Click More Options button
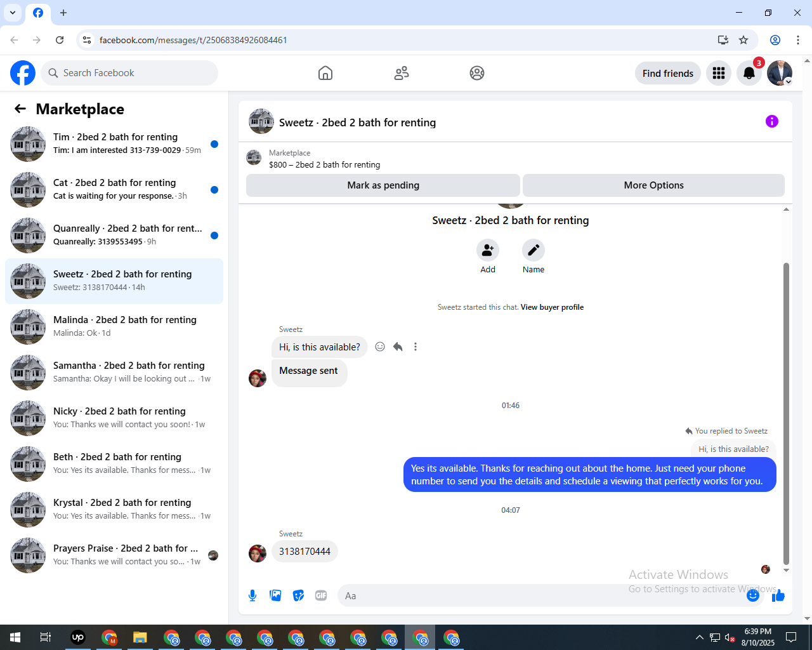812x650 pixels. click(653, 185)
